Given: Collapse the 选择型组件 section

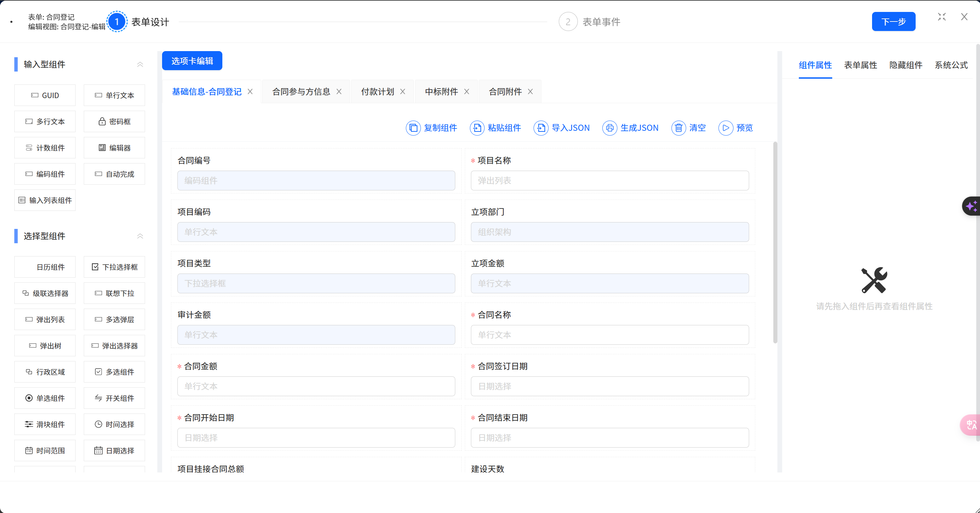Looking at the screenshot, I should pos(140,236).
